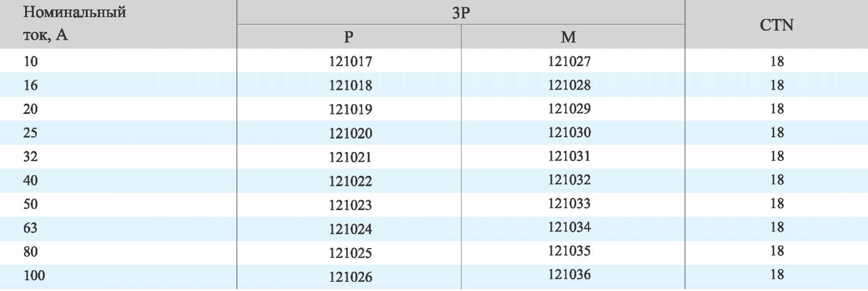This screenshot has height=291, width=868.
Task: Click the 63 A row label
Action: coord(31,228)
